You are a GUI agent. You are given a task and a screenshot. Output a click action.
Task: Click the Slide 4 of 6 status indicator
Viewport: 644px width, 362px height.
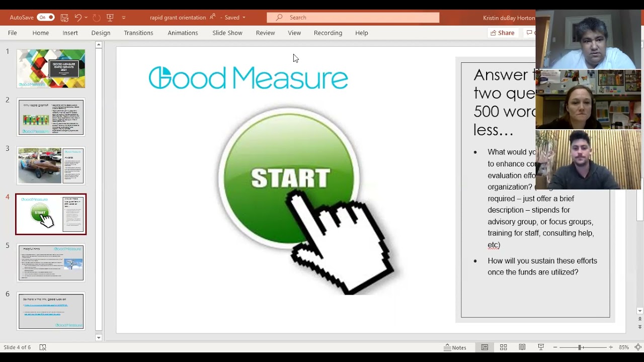click(x=17, y=347)
